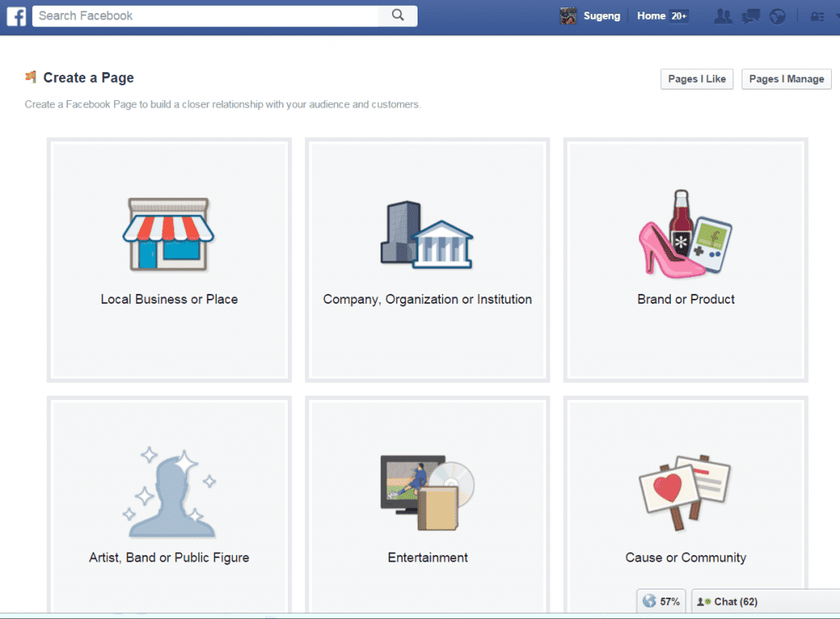Click the Create a Page flag icon

point(30,77)
